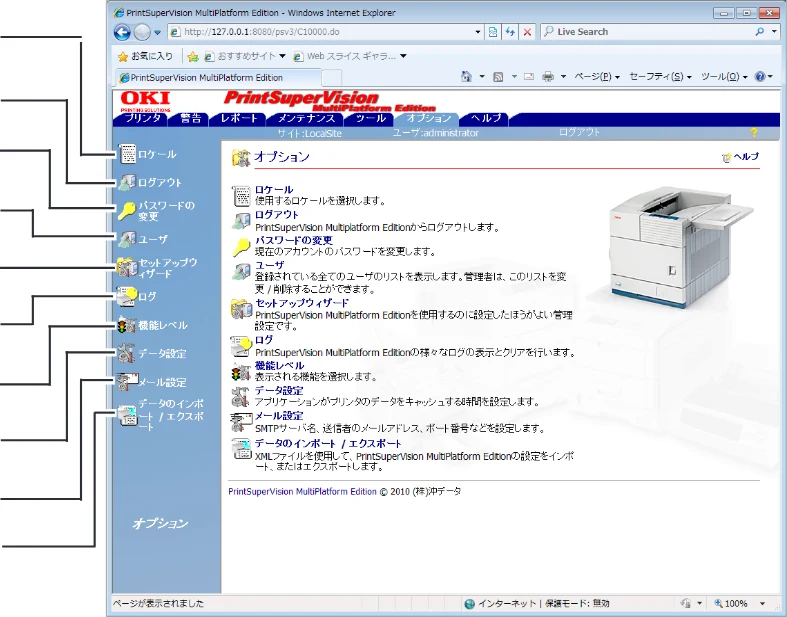Open the ページ(P) menu dropdown
Image resolution: width=787 pixels, height=617 pixels.
(x=597, y=77)
